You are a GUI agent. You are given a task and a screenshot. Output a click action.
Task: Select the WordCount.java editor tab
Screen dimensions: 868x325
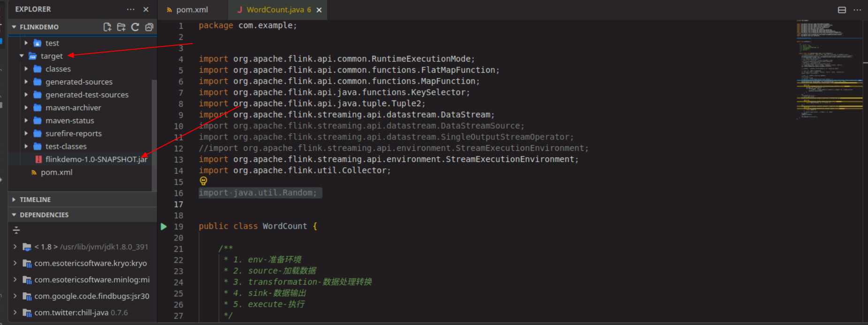click(277, 10)
